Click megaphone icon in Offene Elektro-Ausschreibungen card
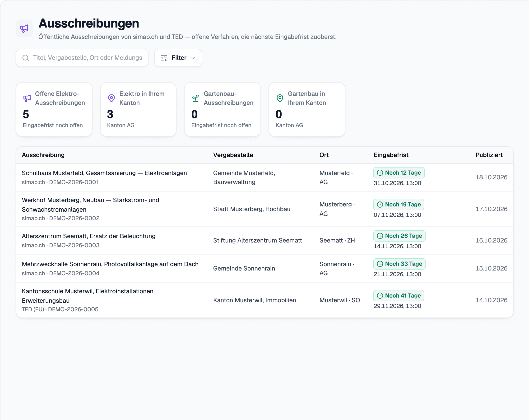This screenshot has height=420, width=529. point(27,98)
